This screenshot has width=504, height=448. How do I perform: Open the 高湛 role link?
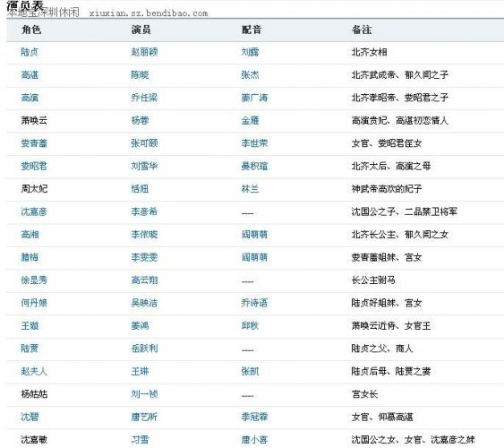pos(30,75)
